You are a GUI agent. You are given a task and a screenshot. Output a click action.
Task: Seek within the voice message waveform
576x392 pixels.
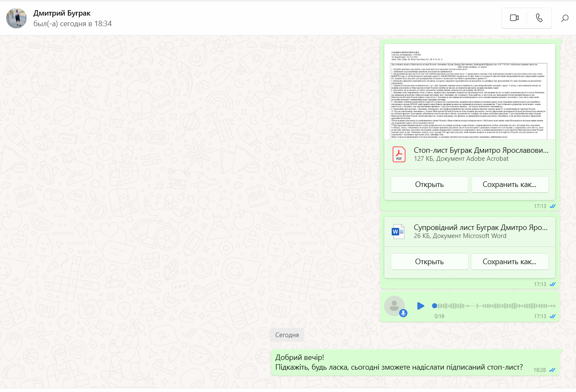(494, 306)
